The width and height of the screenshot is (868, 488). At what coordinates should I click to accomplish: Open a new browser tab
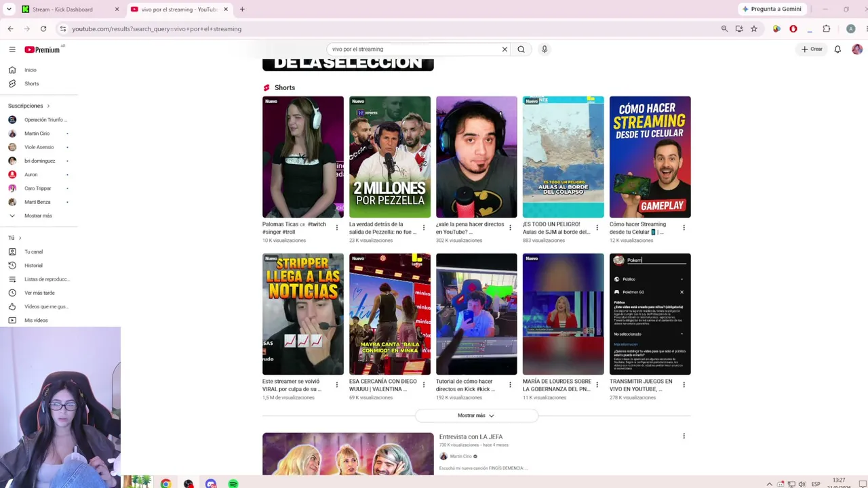pyautogui.click(x=242, y=9)
